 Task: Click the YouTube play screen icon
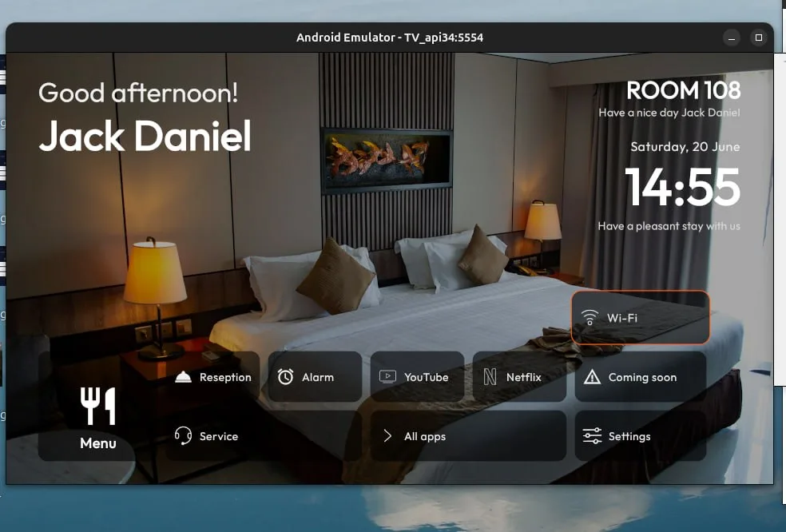pyautogui.click(x=387, y=376)
